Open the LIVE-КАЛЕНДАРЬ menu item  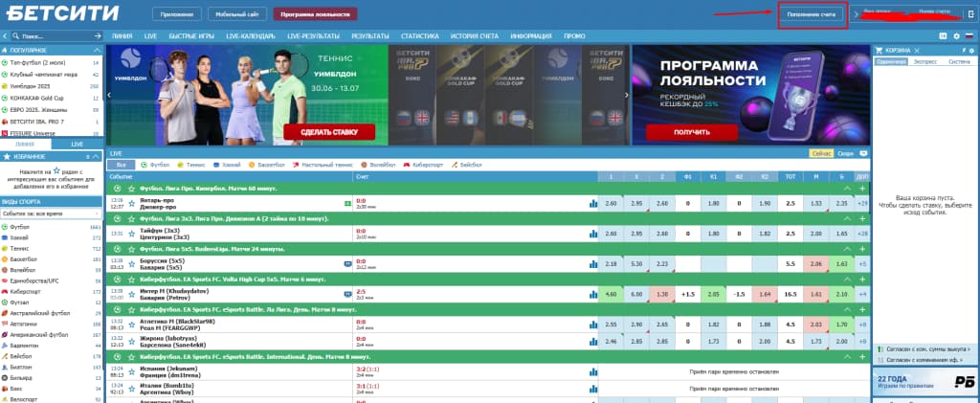251,36
